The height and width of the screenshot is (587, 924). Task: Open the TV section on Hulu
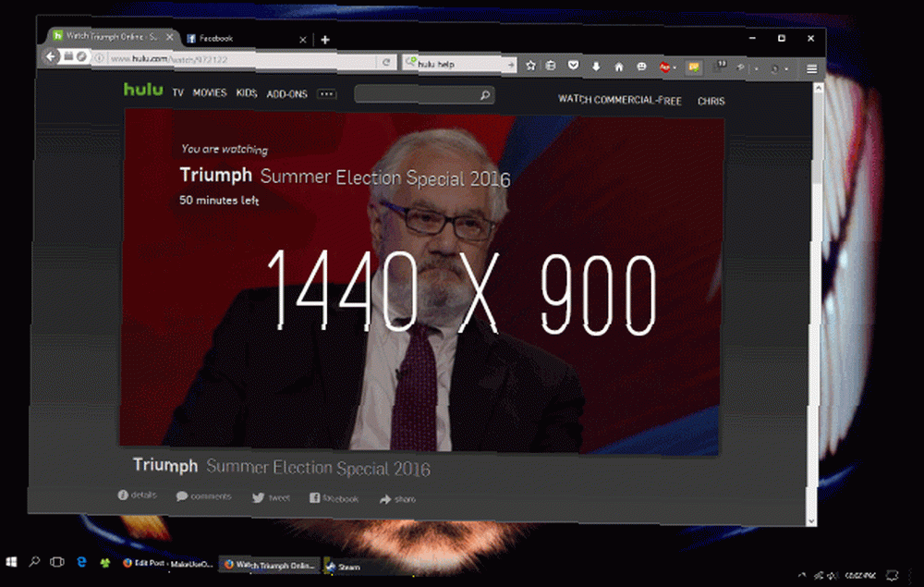point(178,92)
